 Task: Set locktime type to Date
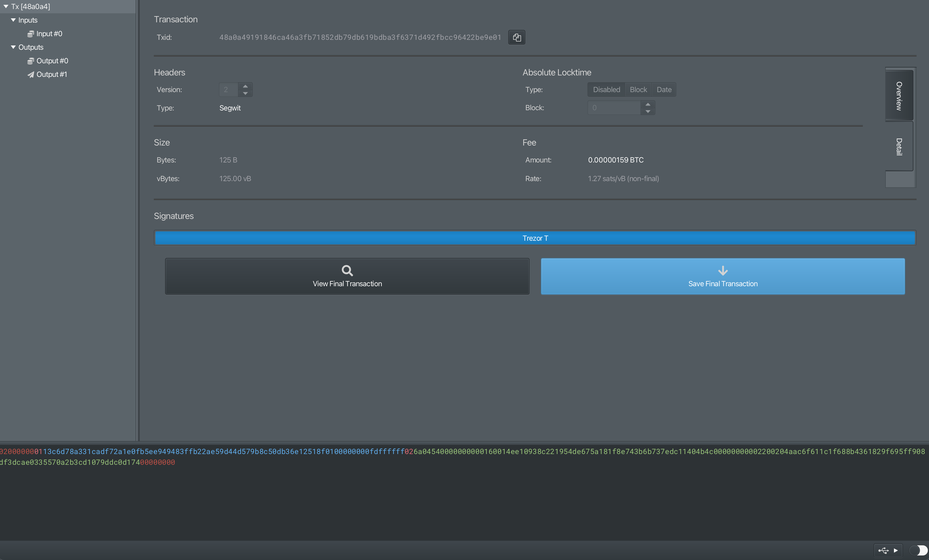click(x=664, y=90)
